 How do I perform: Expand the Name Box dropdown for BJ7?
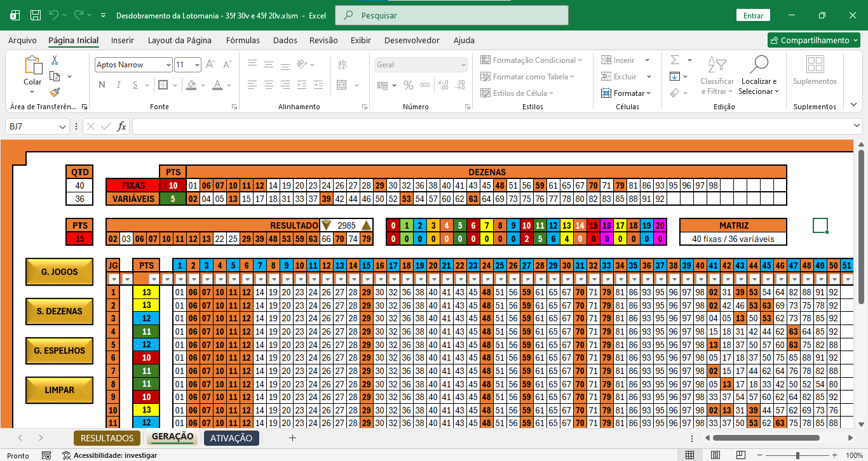point(62,126)
